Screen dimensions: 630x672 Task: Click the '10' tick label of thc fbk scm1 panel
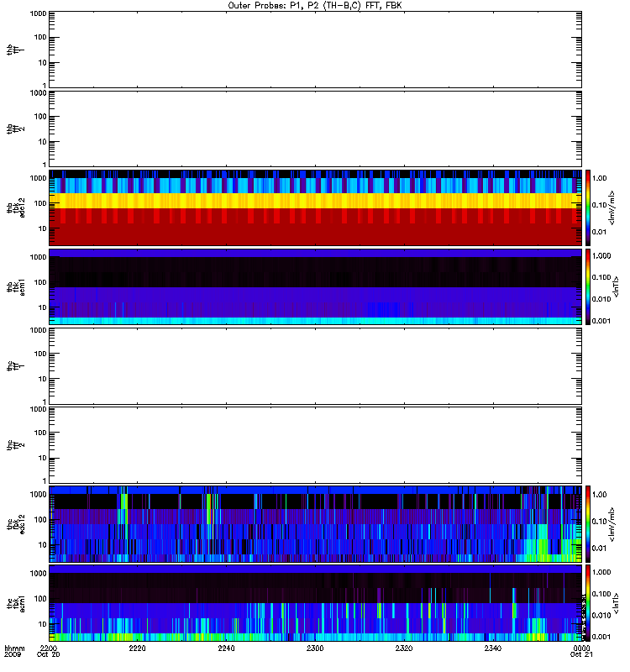pos(42,624)
